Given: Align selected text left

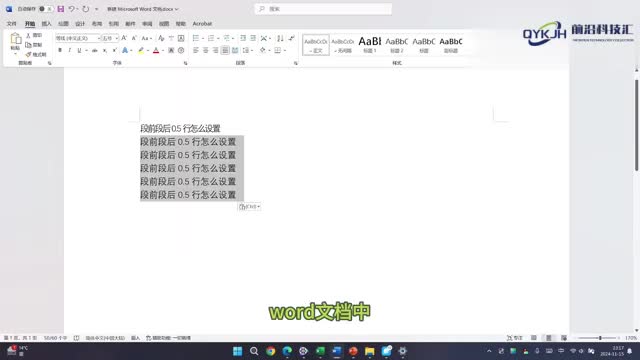Looking at the screenshot, I should point(196,51).
